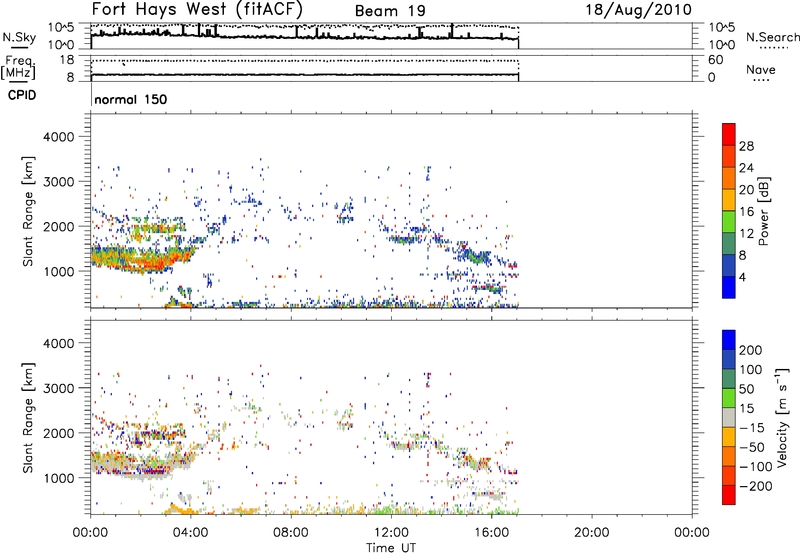
Task: Click the CPID row label
Action: click(22, 95)
